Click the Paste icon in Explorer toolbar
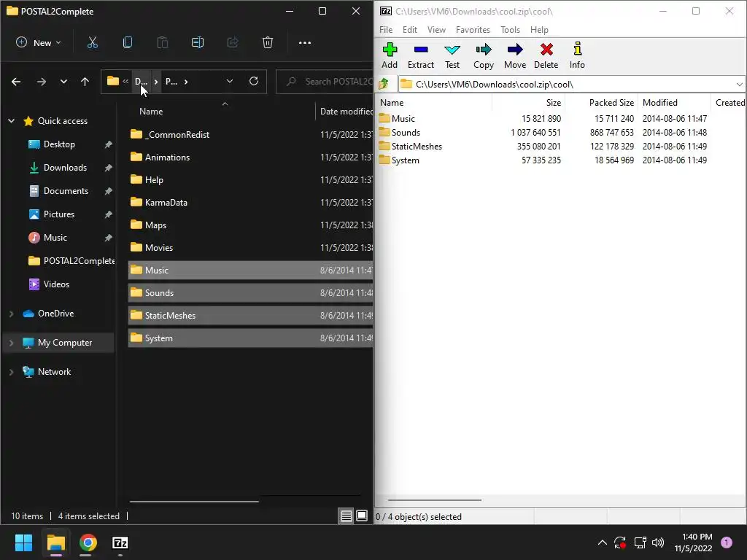Image resolution: width=747 pixels, height=560 pixels. click(x=163, y=42)
